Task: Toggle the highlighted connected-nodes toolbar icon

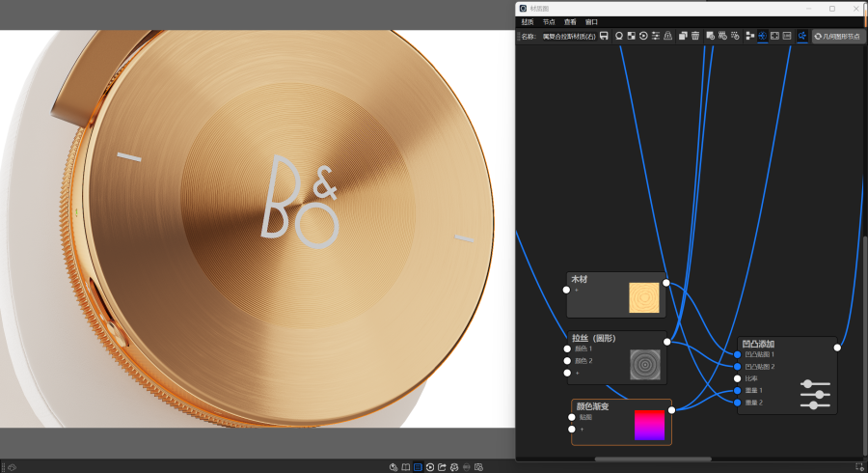Action: [802, 36]
